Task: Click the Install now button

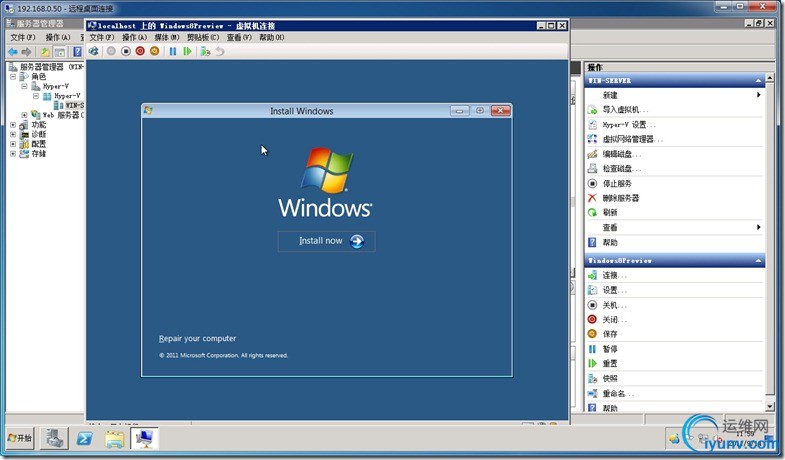Action: pyautogui.click(x=326, y=241)
